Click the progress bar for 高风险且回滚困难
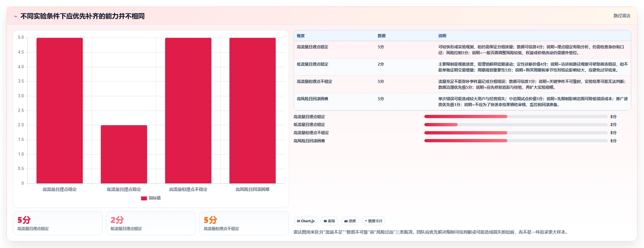The width and height of the screenshot is (644, 248). coord(516,141)
